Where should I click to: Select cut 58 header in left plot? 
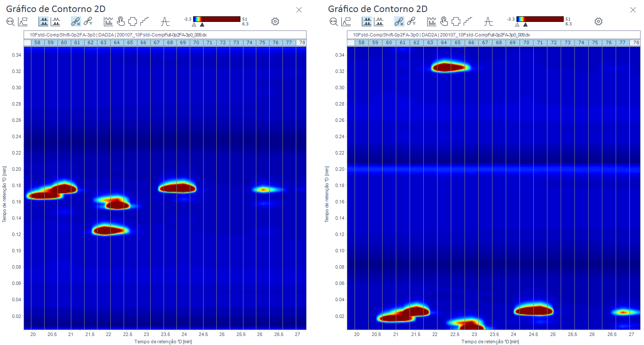coord(37,42)
